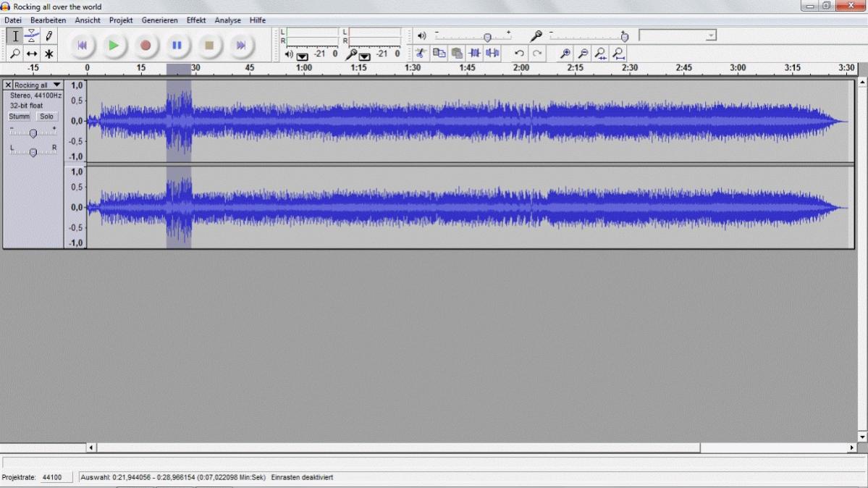Click the 'Einrasten deaktiviert' status text
868x488 pixels.
[302, 477]
